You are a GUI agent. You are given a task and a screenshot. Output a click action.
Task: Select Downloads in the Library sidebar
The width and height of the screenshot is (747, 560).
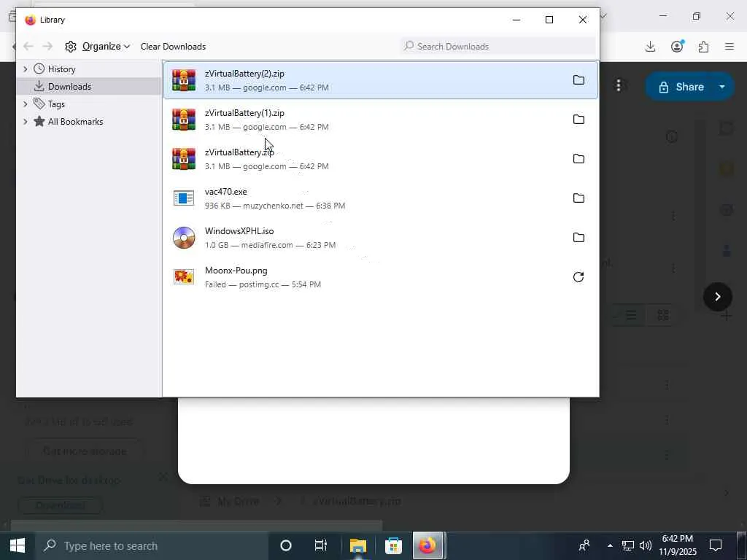(x=69, y=87)
